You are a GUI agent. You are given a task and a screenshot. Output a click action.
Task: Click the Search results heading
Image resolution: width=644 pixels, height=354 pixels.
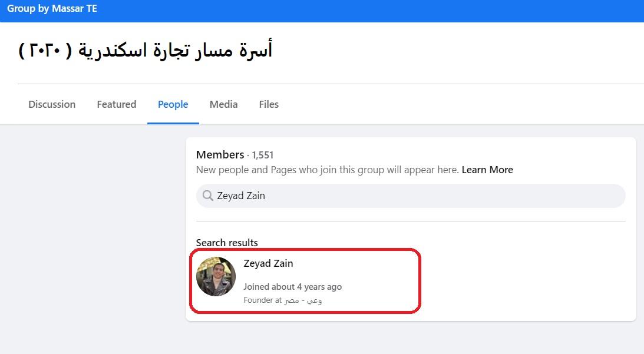227,243
